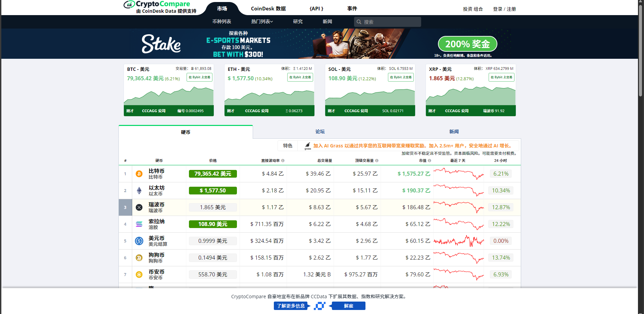Click the Solana striped logo icon
The width and height of the screenshot is (644, 314).
coord(139,224)
